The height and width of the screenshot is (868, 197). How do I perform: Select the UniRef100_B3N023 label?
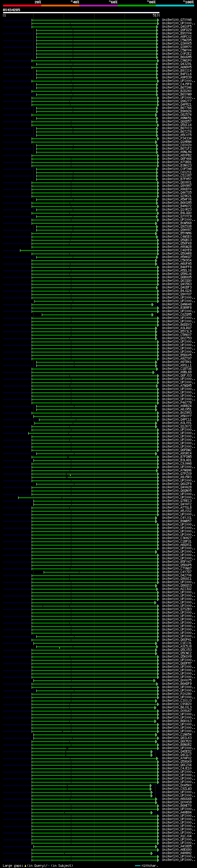(x=177, y=165)
